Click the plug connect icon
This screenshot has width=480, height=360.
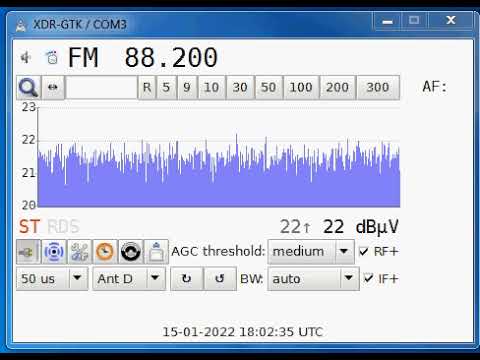[28, 252]
